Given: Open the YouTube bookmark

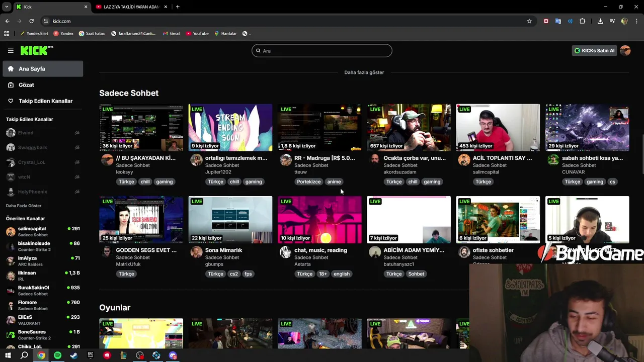Looking at the screenshot, I should [x=197, y=34].
